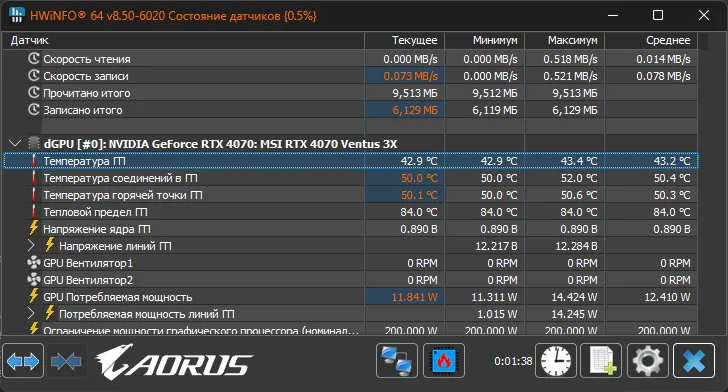728x392 pixels.
Task: Collapse the dGPU NVIDIA GeForce RTX 4070 group
Action: pyautogui.click(x=15, y=143)
